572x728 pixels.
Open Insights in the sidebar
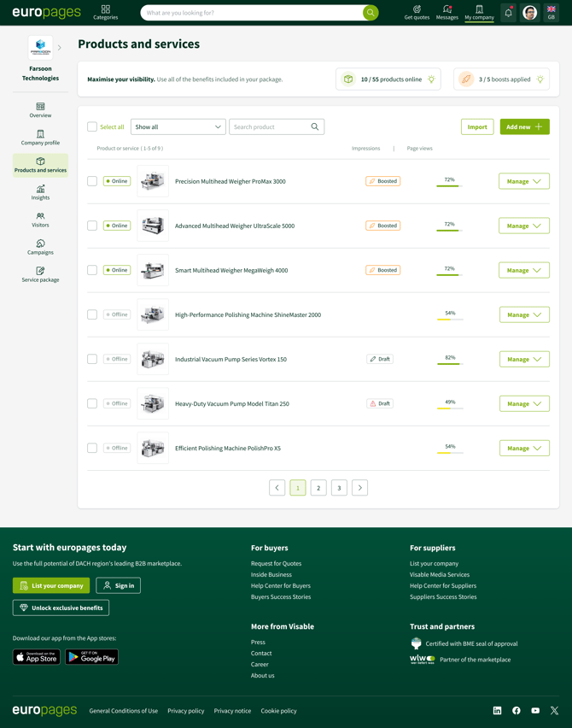click(x=40, y=192)
